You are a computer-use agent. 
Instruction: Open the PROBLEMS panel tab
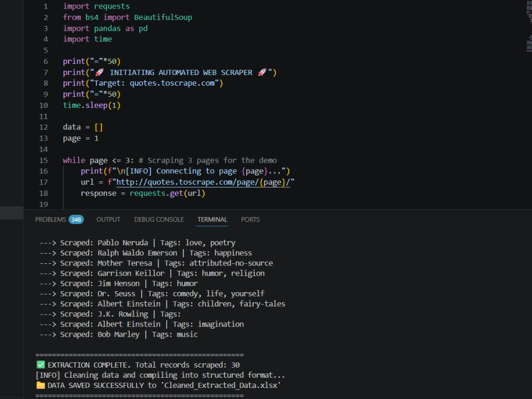pos(51,220)
